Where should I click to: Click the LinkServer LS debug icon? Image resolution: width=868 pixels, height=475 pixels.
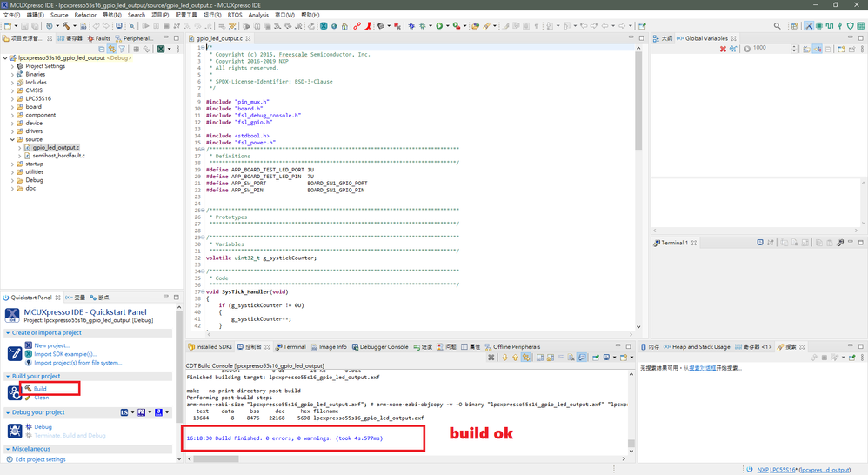point(124,412)
